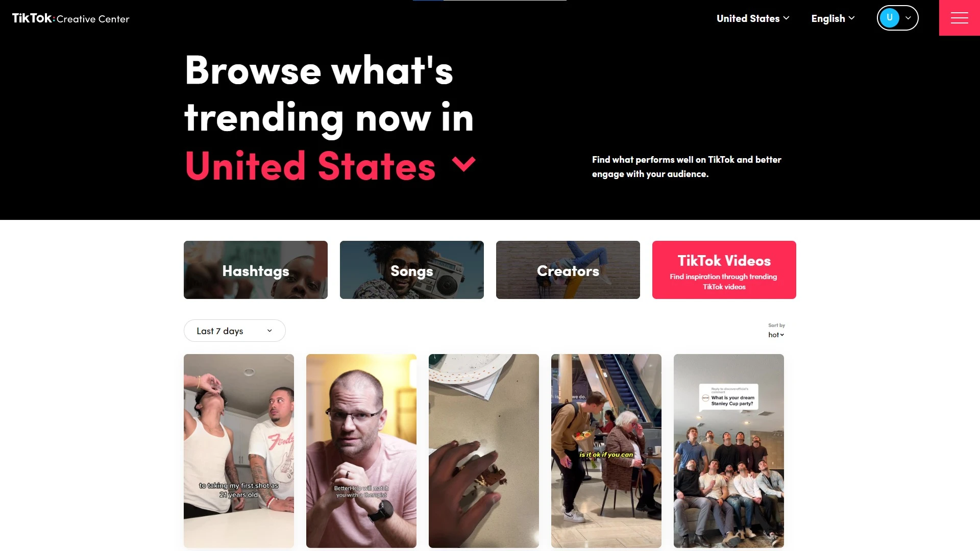
Task: Expand the Last 7 days filter dropdown
Action: pos(234,330)
